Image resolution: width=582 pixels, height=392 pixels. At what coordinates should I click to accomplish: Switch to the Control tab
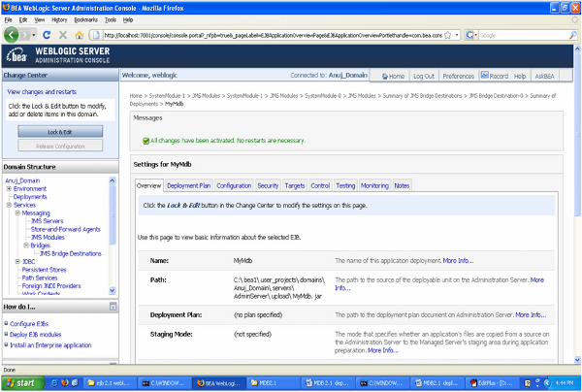click(x=320, y=185)
